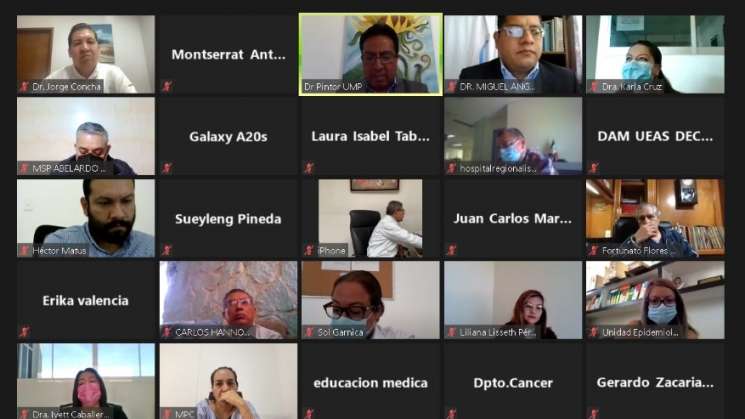745x419 pixels.
Task: Click muted mic icon on DAM UEAS DEC... tile
Action: [594, 168]
